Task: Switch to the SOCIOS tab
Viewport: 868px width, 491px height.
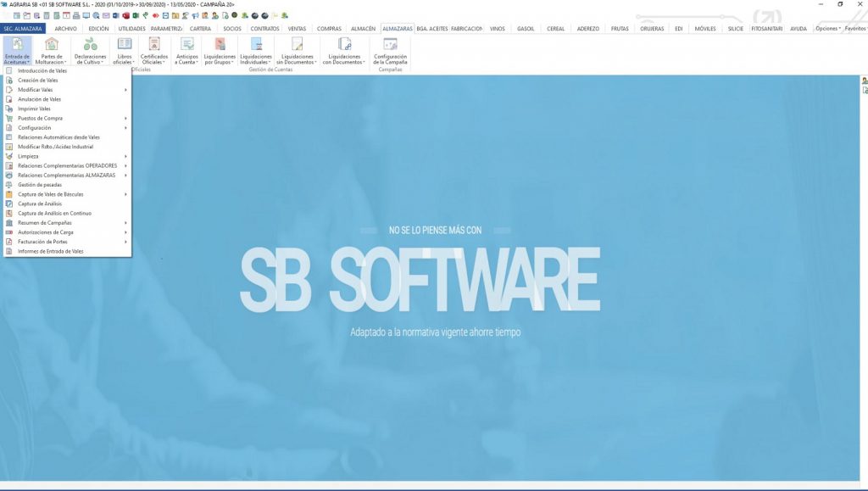Action: (x=232, y=28)
